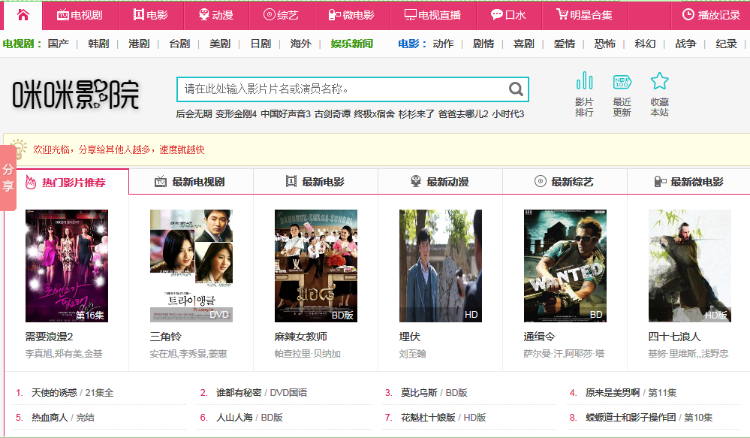Open the 动漫 nav item
This screenshot has height=438, width=750.
click(216, 15)
